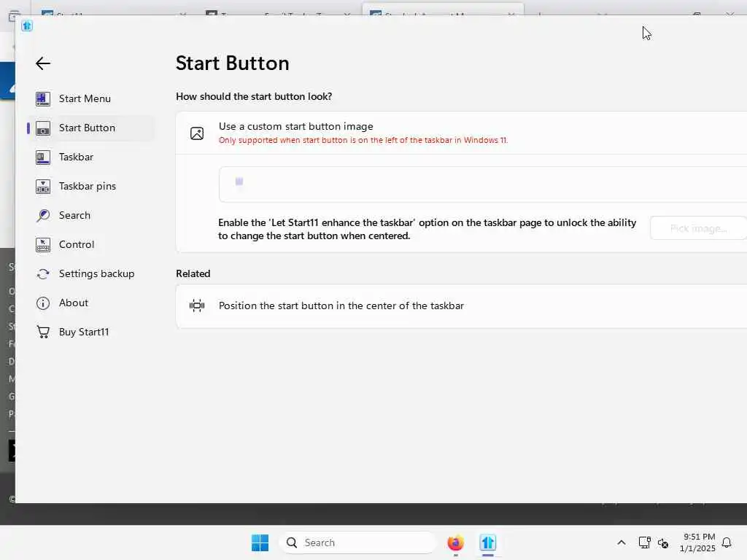Screen dimensions: 747x560
Task: Click the center position icon under Related
Action: 197,306
